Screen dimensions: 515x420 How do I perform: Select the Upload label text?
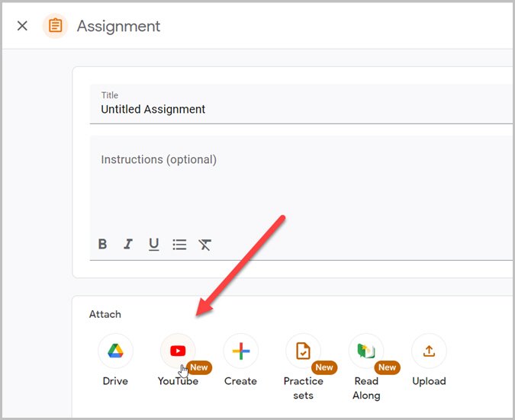coord(429,381)
